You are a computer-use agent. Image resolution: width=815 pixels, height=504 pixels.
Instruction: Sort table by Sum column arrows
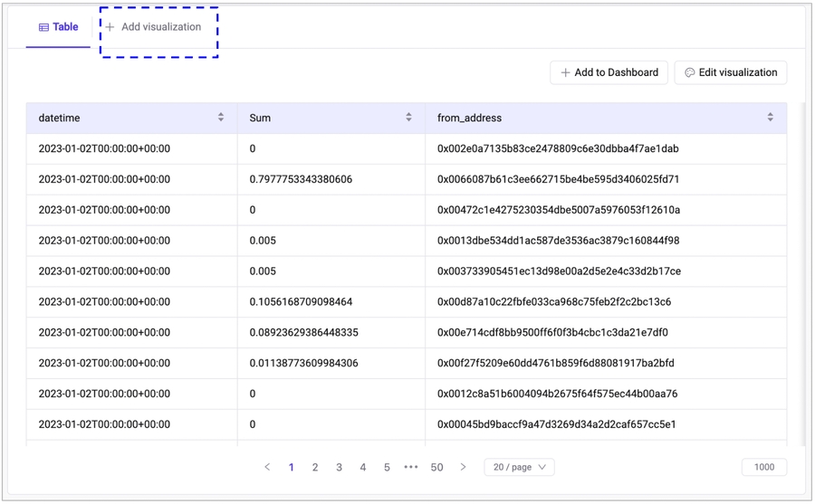click(x=408, y=118)
